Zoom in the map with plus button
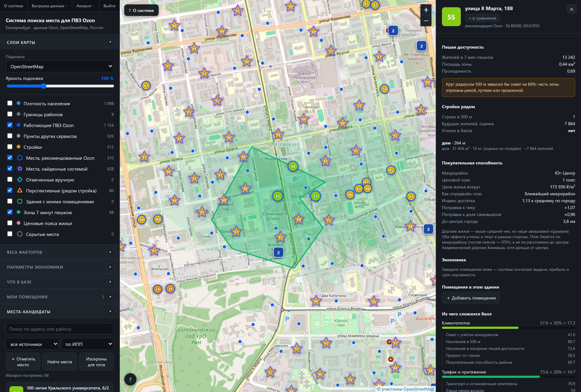 tap(426, 10)
